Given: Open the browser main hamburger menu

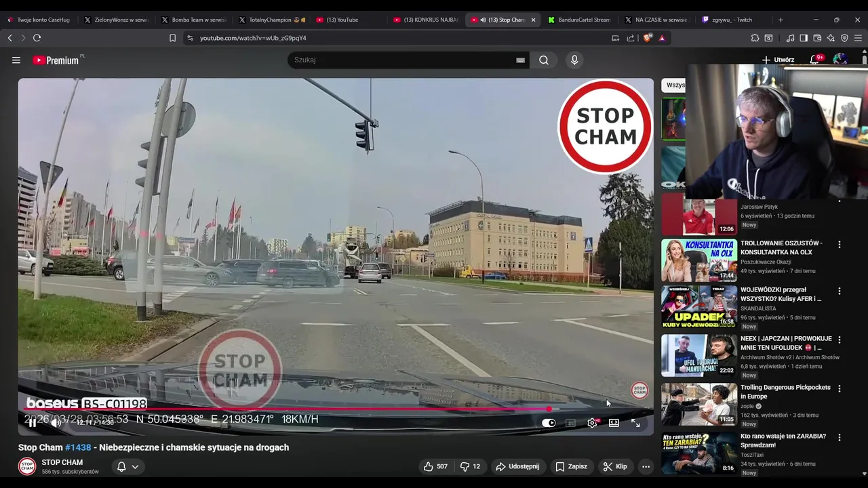Looking at the screenshot, I should click(x=858, y=38).
